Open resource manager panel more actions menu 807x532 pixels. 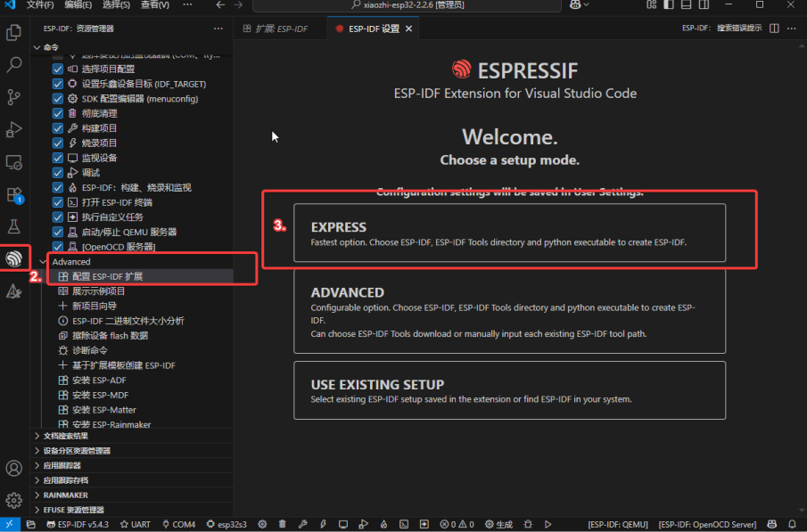[218, 29]
